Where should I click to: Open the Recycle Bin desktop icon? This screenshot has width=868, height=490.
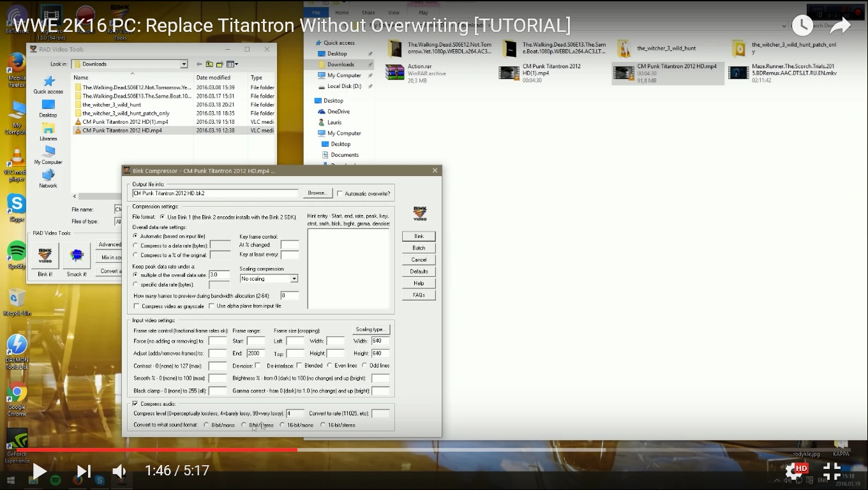(x=17, y=301)
